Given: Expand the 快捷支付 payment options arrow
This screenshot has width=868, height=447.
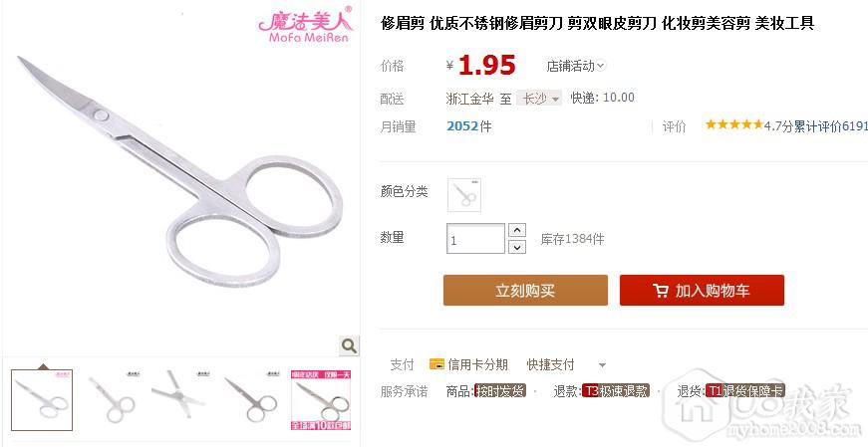Looking at the screenshot, I should click(602, 365).
